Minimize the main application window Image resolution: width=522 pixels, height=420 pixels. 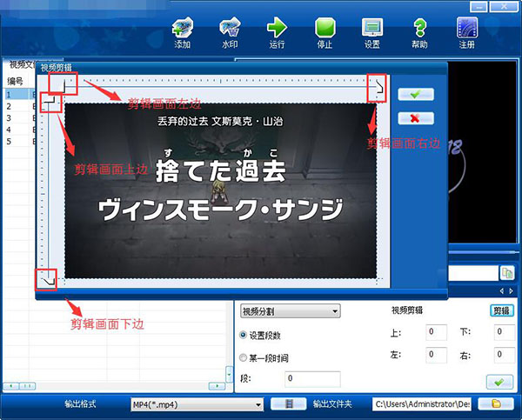478,7
